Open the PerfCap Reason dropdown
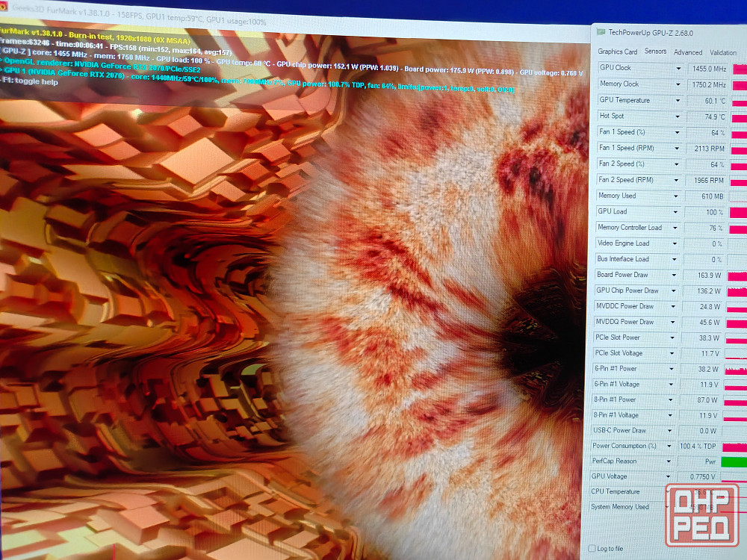Screen dimensions: 747x560 tap(672, 461)
